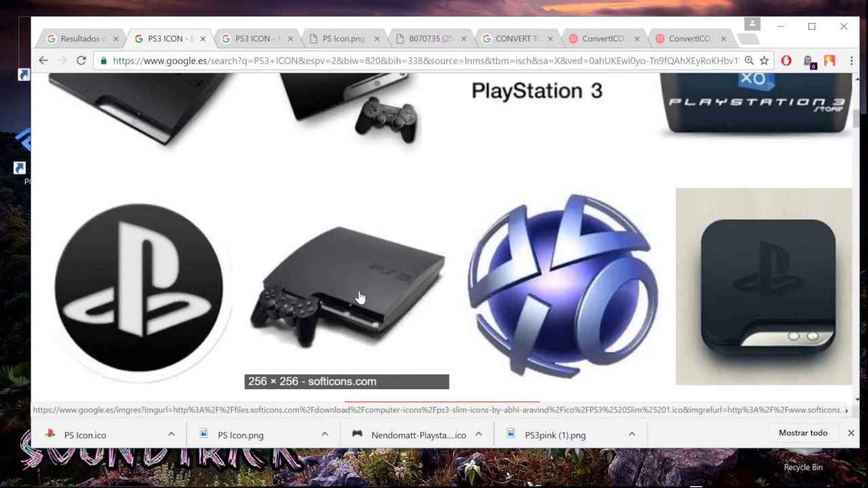Click the padlock extension icon with badge

pos(808,61)
